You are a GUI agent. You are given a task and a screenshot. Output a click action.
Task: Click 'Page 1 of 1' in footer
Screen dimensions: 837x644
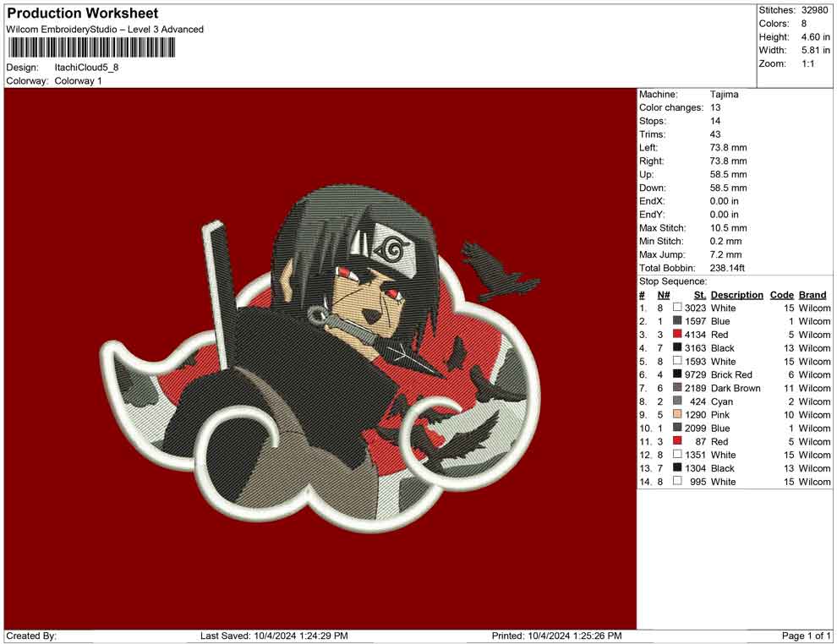tap(806, 636)
